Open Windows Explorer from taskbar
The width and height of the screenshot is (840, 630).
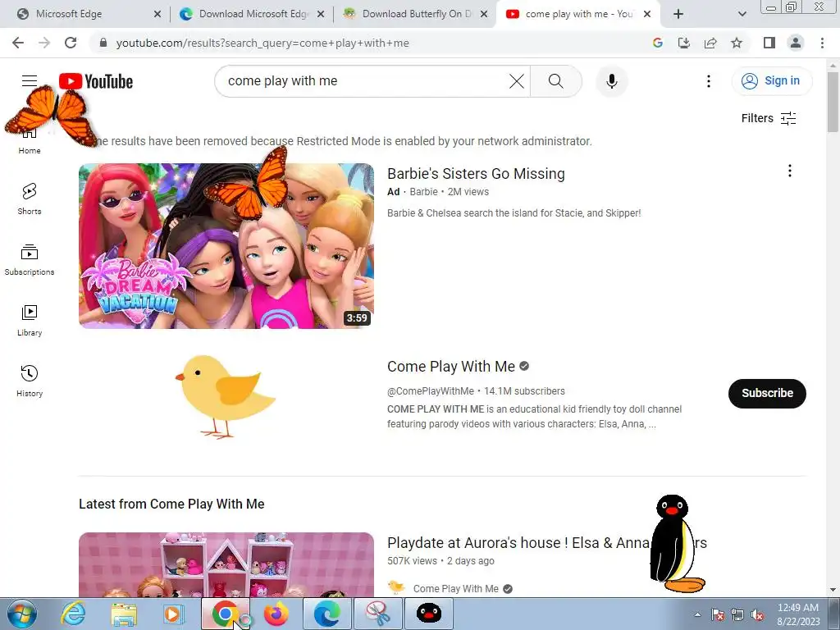point(124,614)
